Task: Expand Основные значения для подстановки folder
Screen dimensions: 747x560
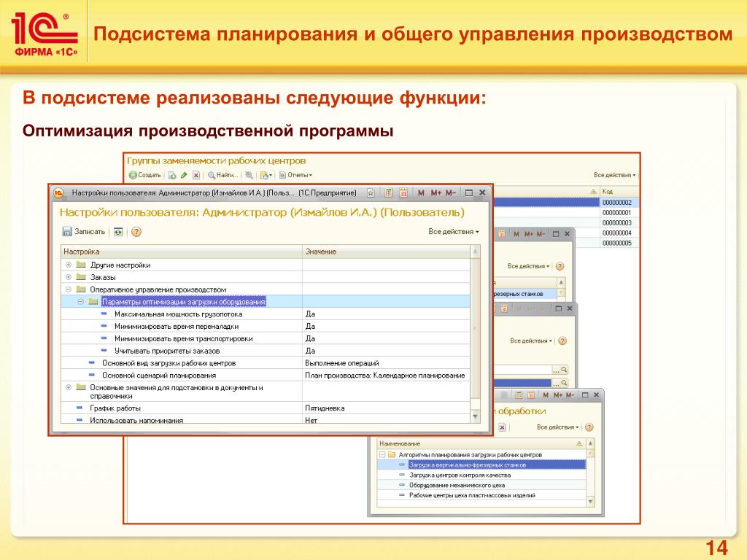Action: pyautogui.click(x=68, y=388)
